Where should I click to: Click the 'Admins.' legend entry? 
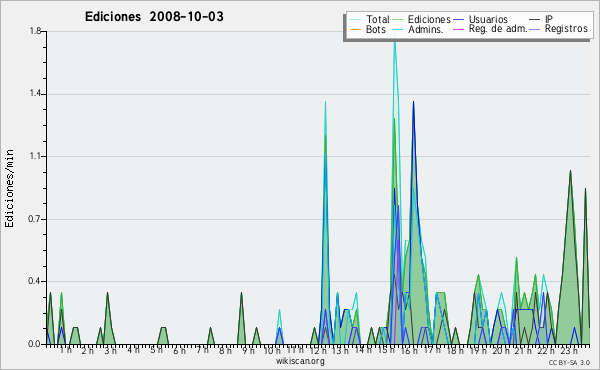coord(426,29)
